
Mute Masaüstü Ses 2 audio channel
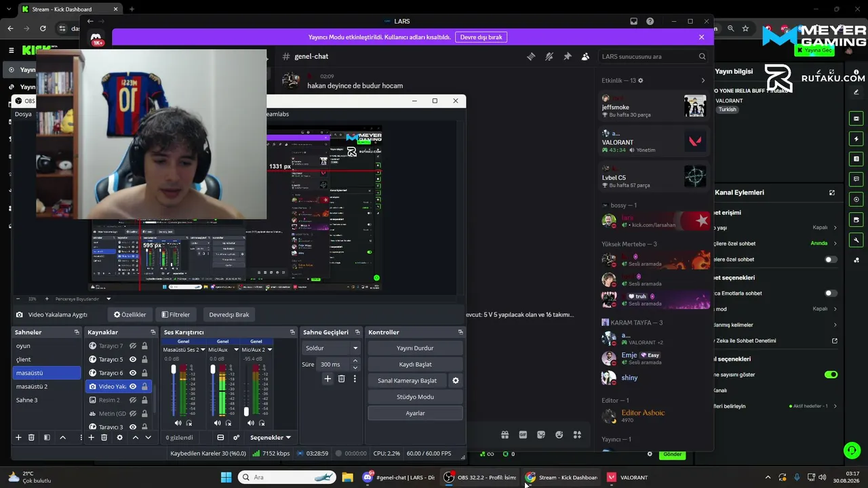click(178, 423)
